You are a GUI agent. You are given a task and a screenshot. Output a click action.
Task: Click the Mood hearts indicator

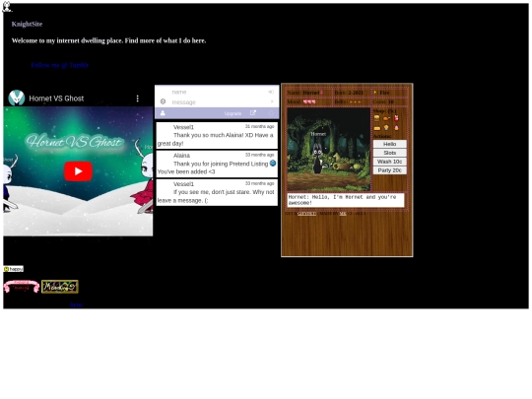(x=309, y=101)
